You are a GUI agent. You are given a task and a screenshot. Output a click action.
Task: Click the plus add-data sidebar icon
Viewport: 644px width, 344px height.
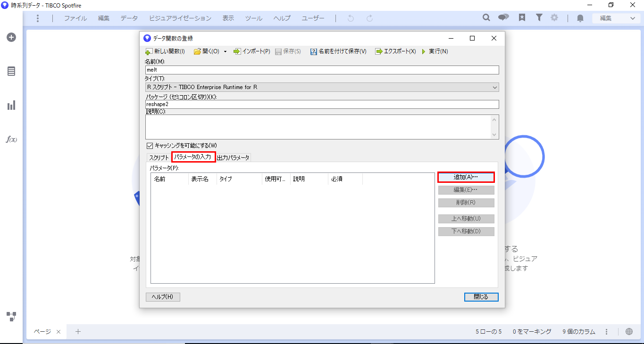tap(11, 37)
